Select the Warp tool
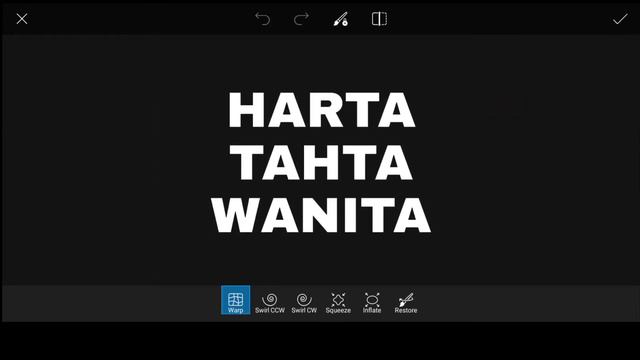The width and height of the screenshot is (640, 360). click(236, 300)
